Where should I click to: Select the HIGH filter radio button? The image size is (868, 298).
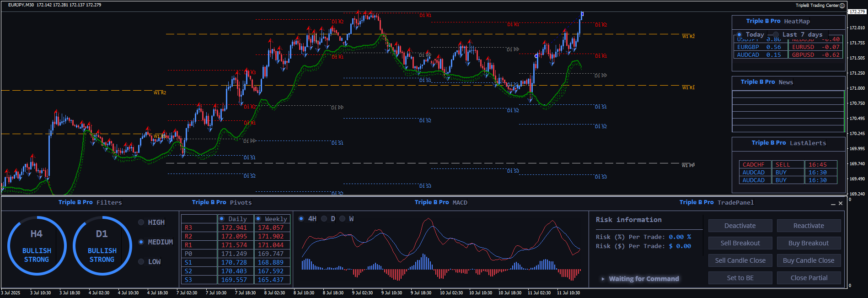point(141,222)
